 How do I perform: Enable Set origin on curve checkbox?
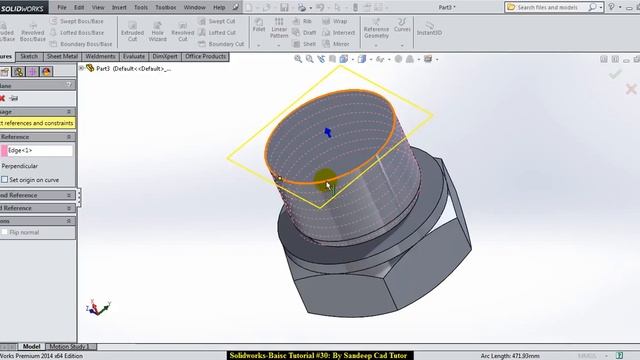4,180
